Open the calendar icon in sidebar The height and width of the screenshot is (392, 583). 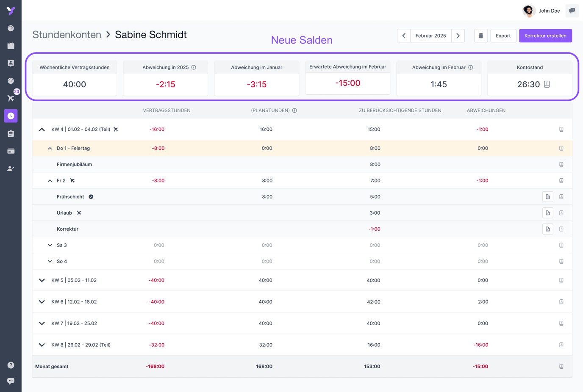click(x=11, y=46)
